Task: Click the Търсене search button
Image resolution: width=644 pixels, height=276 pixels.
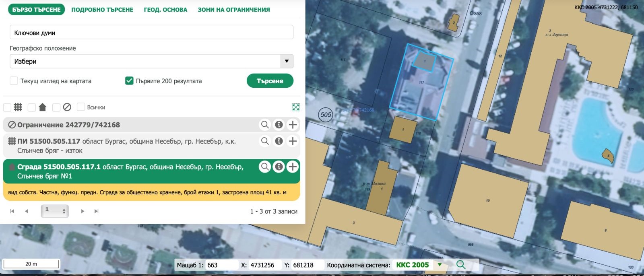Action: [x=270, y=81]
